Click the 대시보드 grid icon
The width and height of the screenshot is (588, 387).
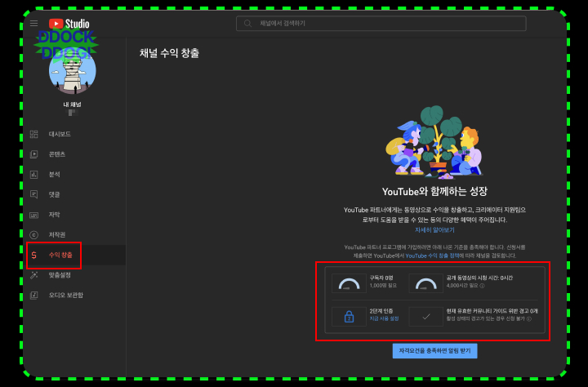pos(33,134)
